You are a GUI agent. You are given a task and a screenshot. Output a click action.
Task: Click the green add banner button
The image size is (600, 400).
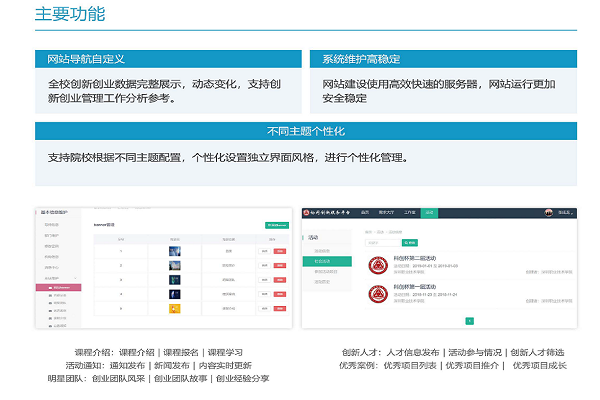click(277, 225)
